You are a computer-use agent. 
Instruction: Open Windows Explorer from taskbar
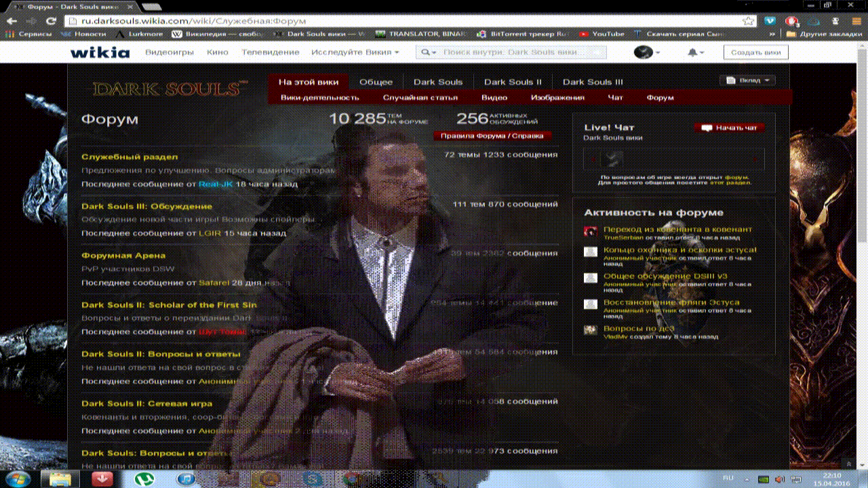click(59, 479)
